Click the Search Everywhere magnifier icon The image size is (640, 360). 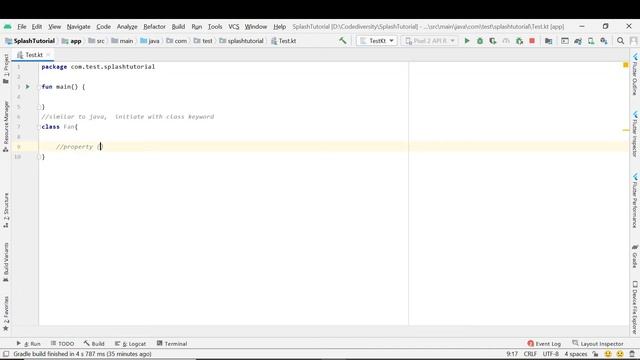point(620,41)
